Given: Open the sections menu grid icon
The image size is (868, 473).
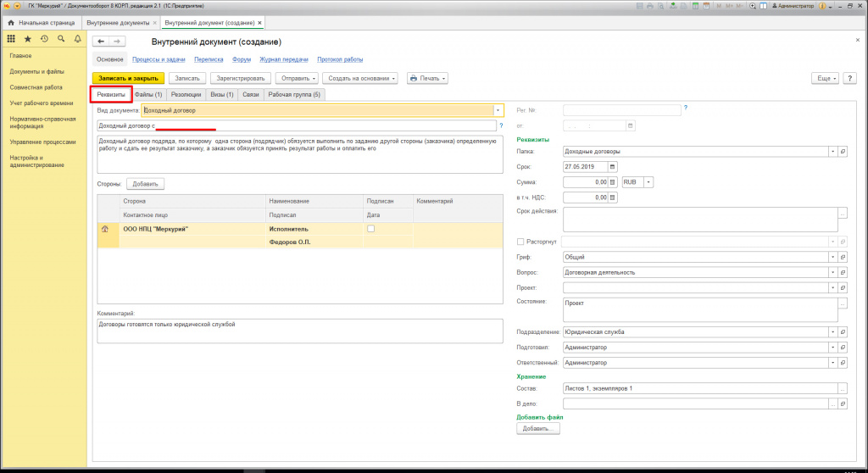Looking at the screenshot, I should point(11,39).
